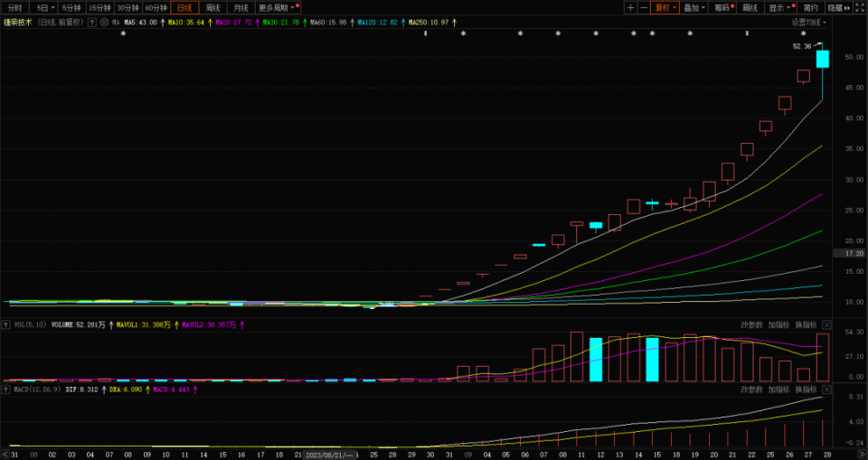
Task: Click the DIF:8.312 value
Action: pyautogui.click(x=82, y=390)
